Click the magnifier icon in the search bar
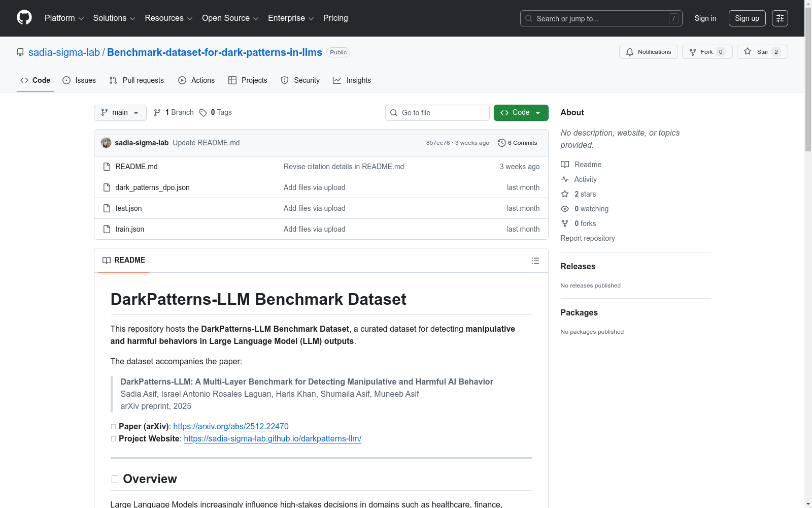 point(529,18)
